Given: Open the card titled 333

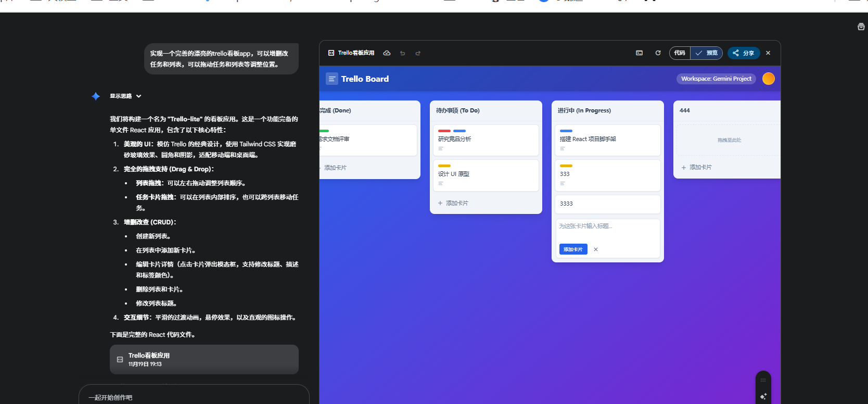Looking at the screenshot, I should [608, 175].
